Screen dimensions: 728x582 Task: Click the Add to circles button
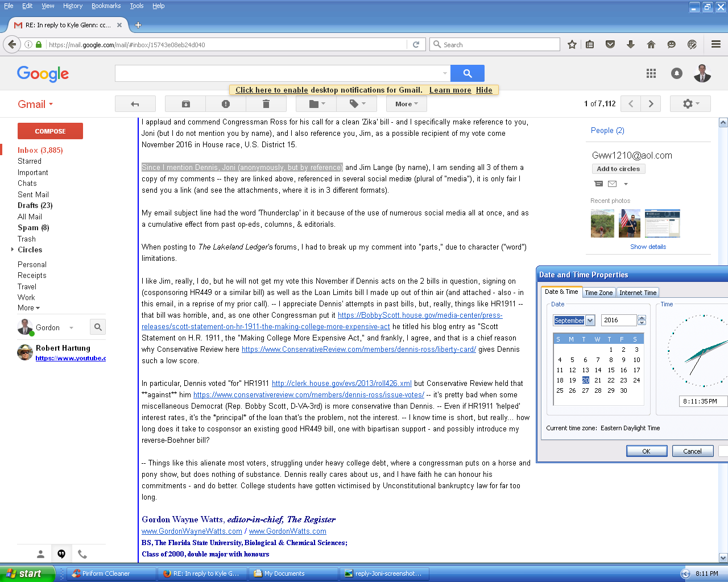coord(618,169)
